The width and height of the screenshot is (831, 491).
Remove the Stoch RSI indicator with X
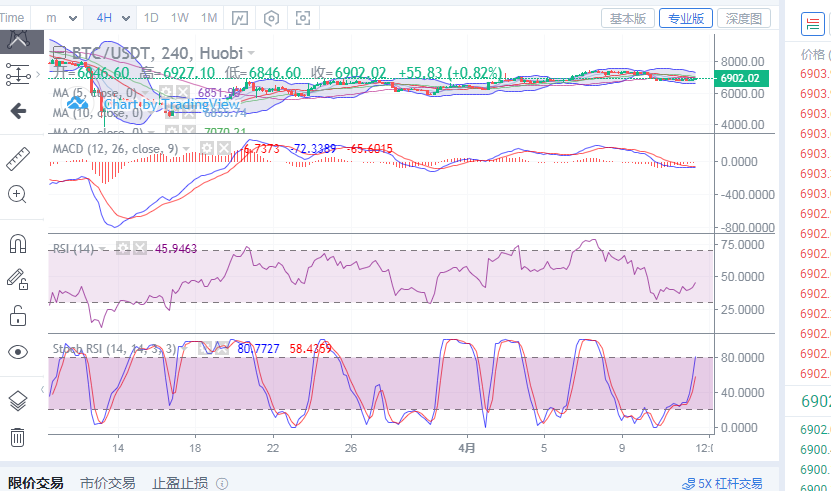click(x=222, y=348)
